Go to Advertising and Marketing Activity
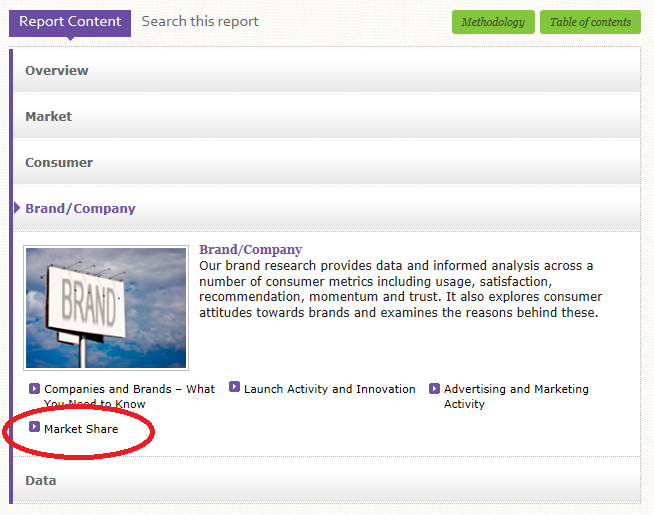Image resolution: width=654 pixels, height=515 pixels. [x=516, y=389]
